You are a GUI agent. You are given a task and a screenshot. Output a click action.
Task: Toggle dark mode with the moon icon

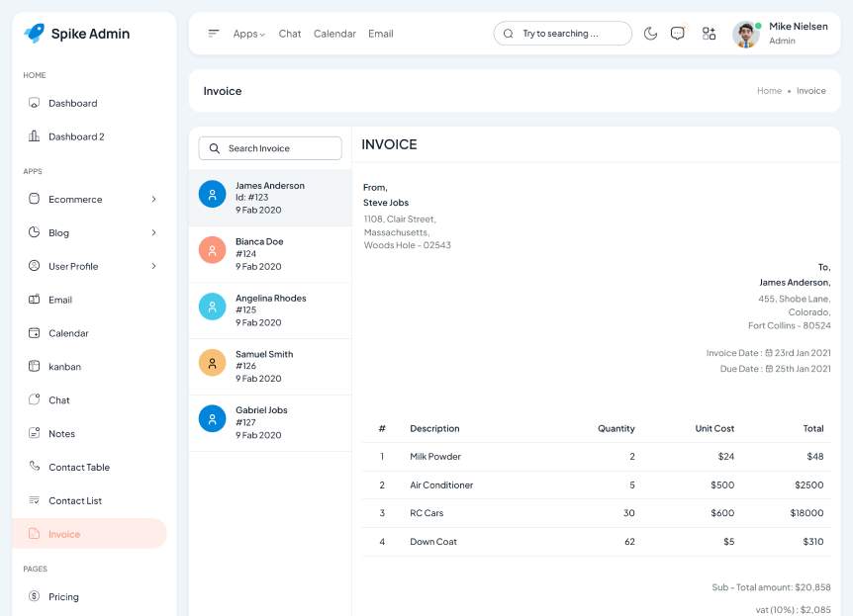pyautogui.click(x=650, y=34)
